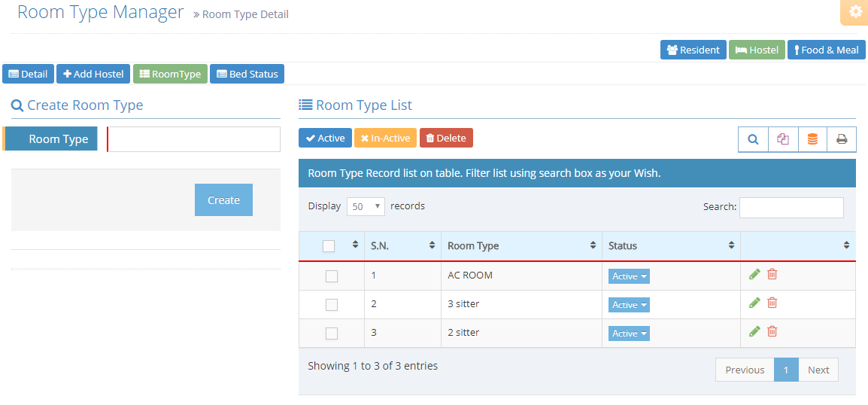Check the AC ROOM row checkbox

[x=331, y=276]
